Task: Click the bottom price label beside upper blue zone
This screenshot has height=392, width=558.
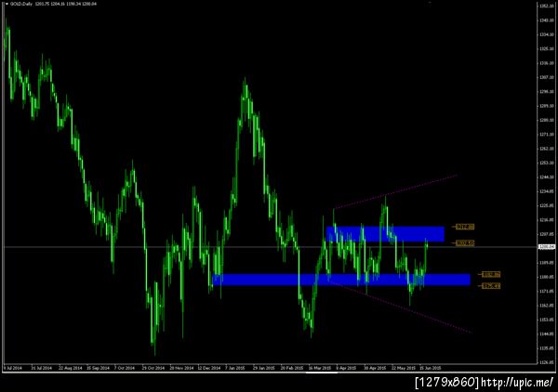Action: click(x=465, y=243)
